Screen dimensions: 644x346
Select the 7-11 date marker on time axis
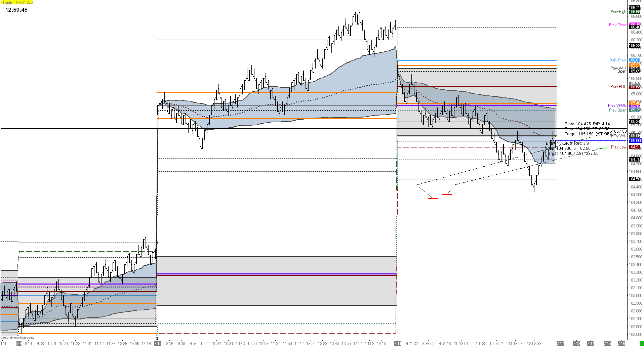point(398,344)
